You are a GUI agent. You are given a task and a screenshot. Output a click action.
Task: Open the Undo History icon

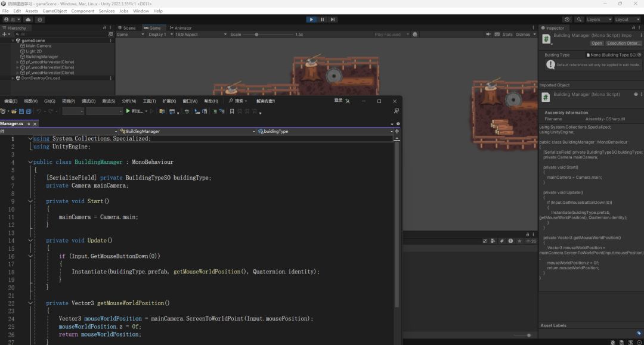567,20
